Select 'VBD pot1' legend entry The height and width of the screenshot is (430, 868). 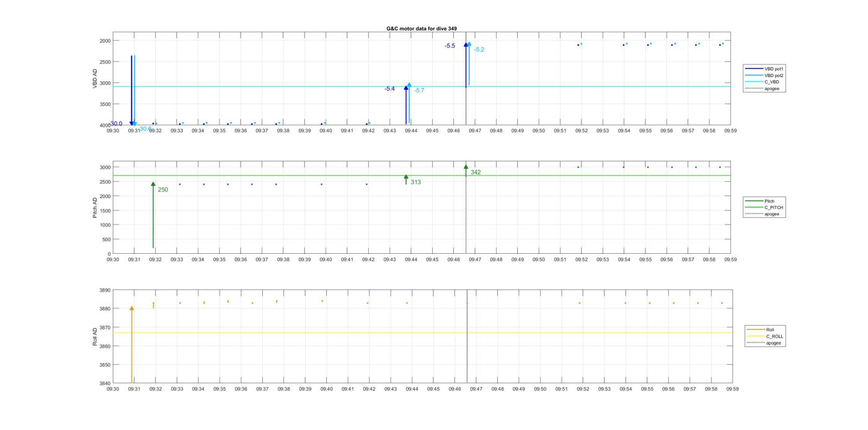pos(764,69)
